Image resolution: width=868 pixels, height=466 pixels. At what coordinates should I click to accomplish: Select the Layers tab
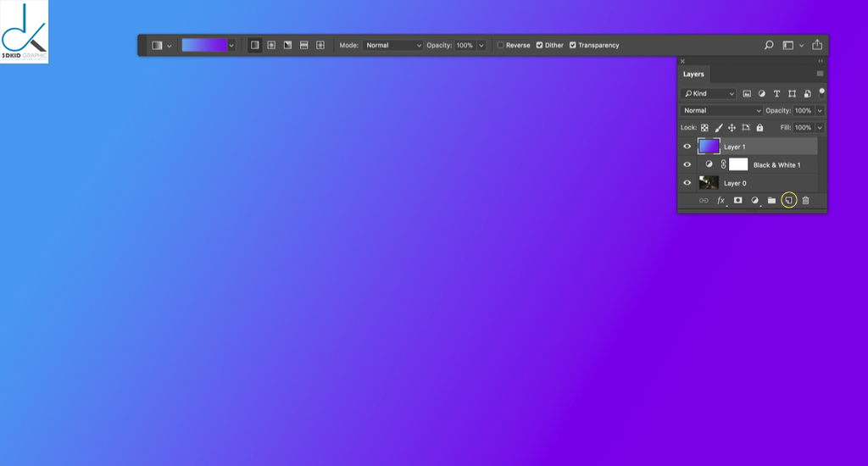tap(693, 75)
